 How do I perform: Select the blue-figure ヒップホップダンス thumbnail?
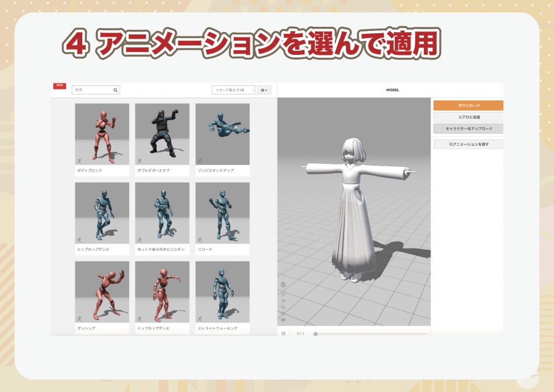(102, 213)
